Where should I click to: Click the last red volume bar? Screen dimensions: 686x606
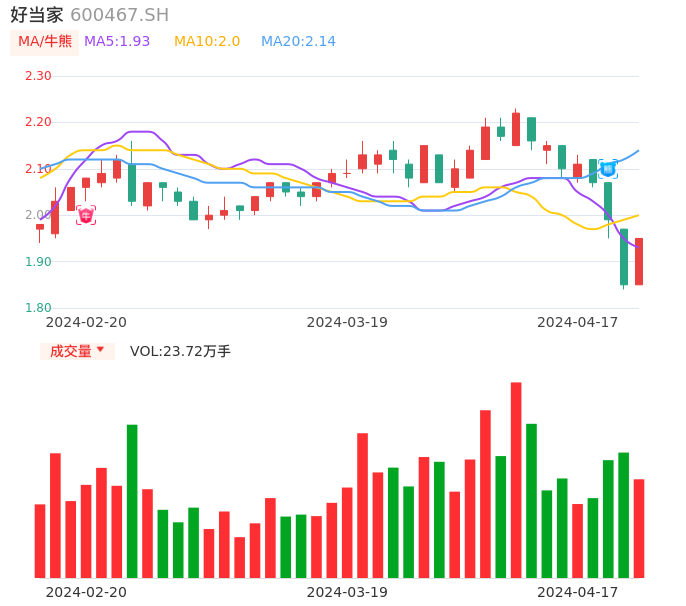(639, 528)
